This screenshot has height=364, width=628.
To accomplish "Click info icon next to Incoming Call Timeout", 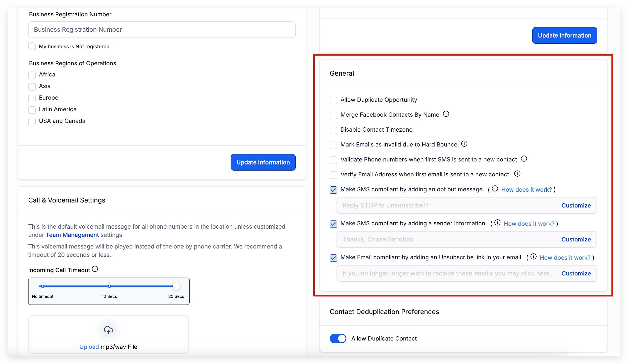I will [95, 269].
